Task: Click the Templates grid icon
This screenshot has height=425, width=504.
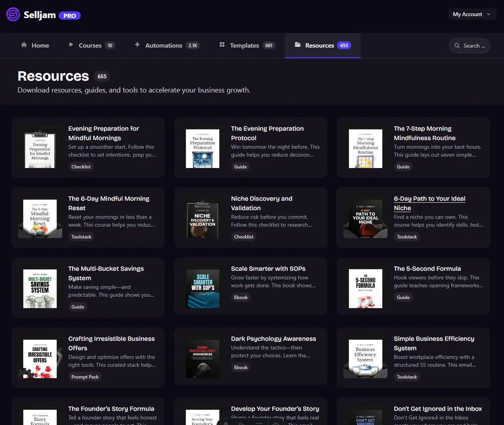Action: tap(222, 45)
